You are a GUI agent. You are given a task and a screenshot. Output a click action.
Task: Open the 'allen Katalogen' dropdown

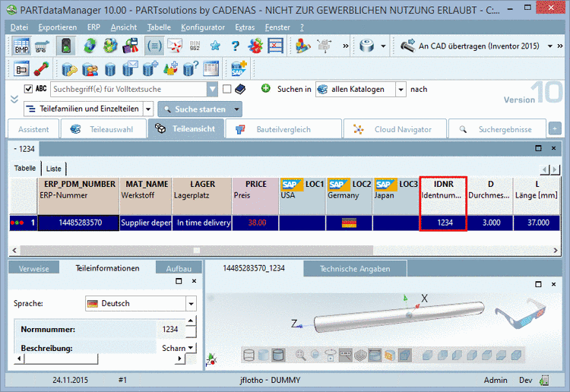[401, 90]
